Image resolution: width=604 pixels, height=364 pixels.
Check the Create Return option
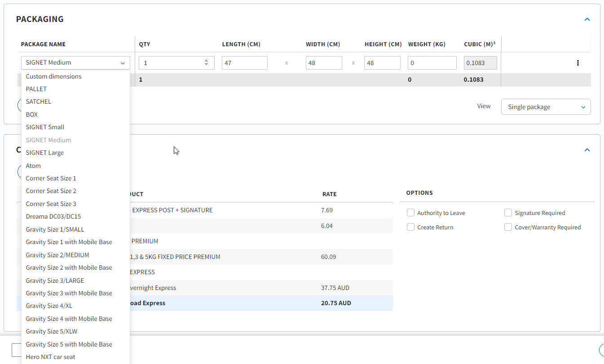[410, 227]
